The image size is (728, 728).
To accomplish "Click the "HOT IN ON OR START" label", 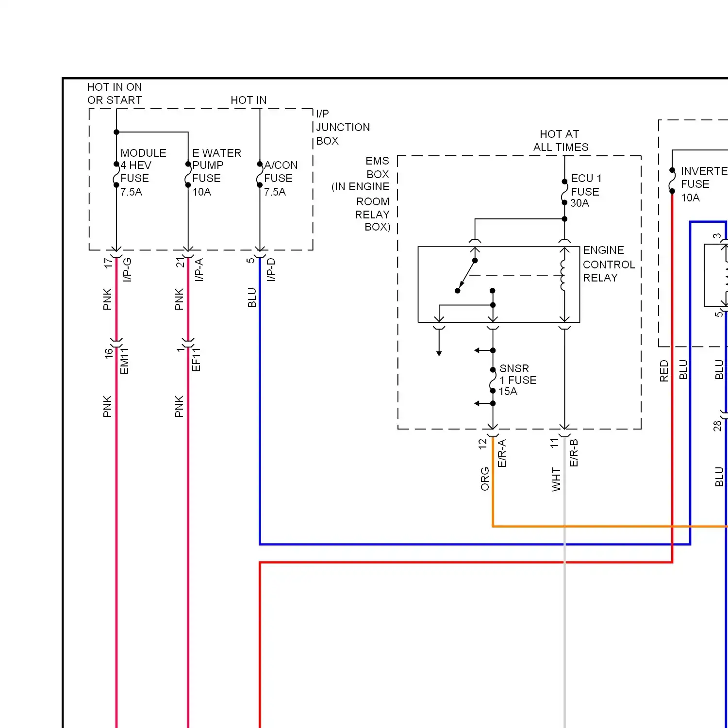I will (115, 94).
